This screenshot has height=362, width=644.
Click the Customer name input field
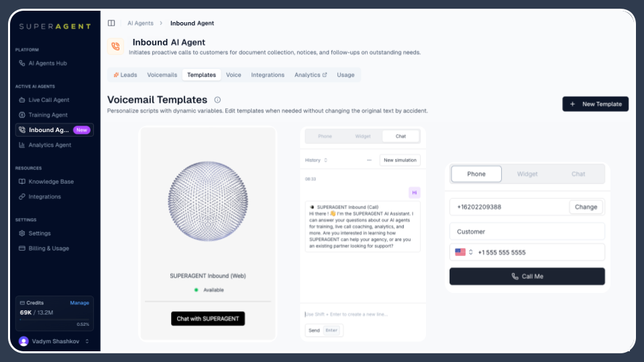[x=527, y=231]
